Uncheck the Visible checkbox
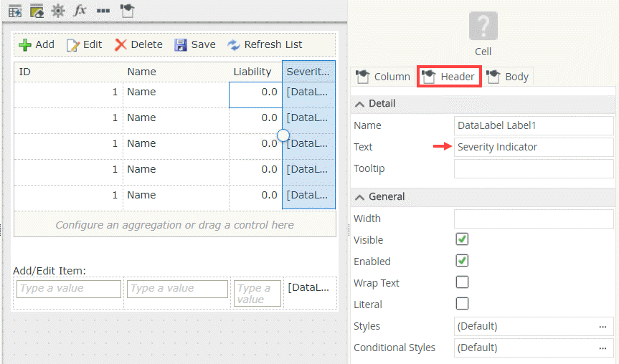619x364 pixels. click(x=463, y=239)
